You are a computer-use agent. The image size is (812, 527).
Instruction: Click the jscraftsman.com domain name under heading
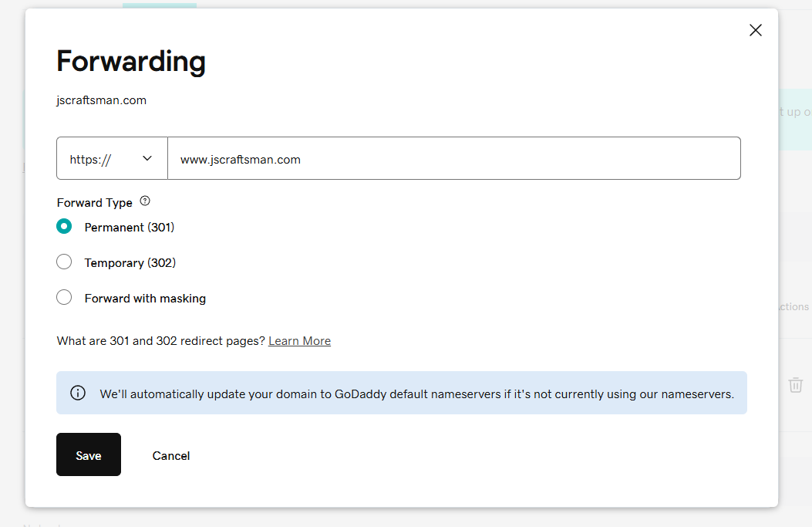point(102,100)
